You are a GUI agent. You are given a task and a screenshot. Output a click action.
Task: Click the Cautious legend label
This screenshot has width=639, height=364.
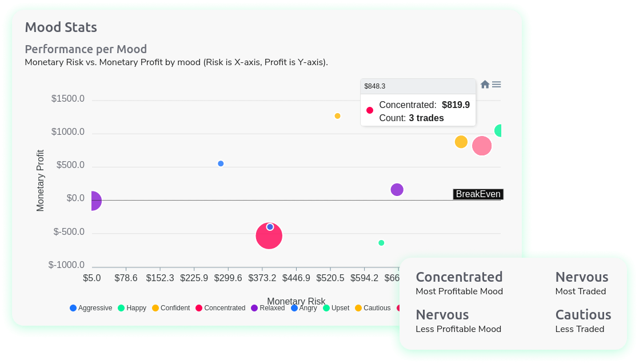pyautogui.click(x=377, y=308)
